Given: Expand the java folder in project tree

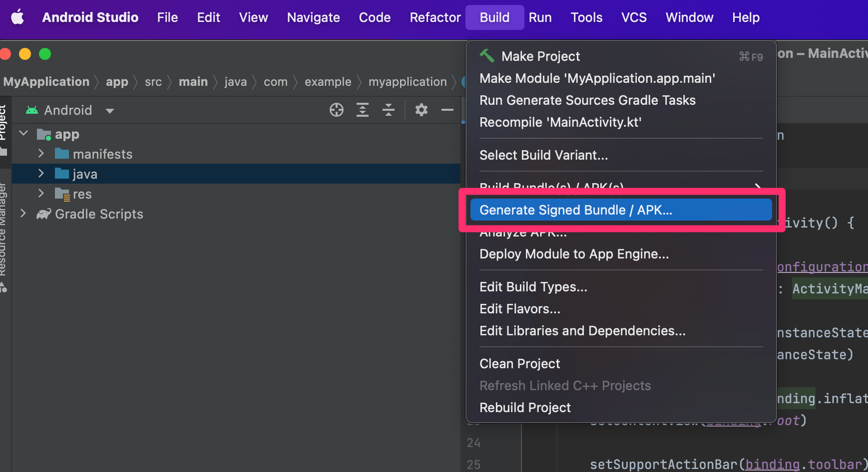Looking at the screenshot, I should (41, 174).
